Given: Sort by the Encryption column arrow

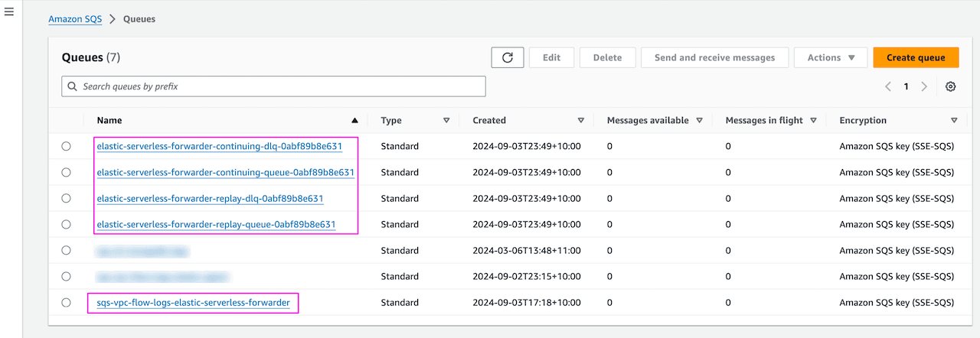Looking at the screenshot, I should pos(954,120).
